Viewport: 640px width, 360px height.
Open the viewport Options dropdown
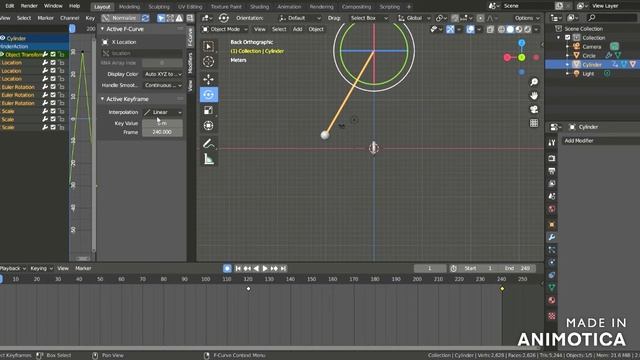click(527, 18)
